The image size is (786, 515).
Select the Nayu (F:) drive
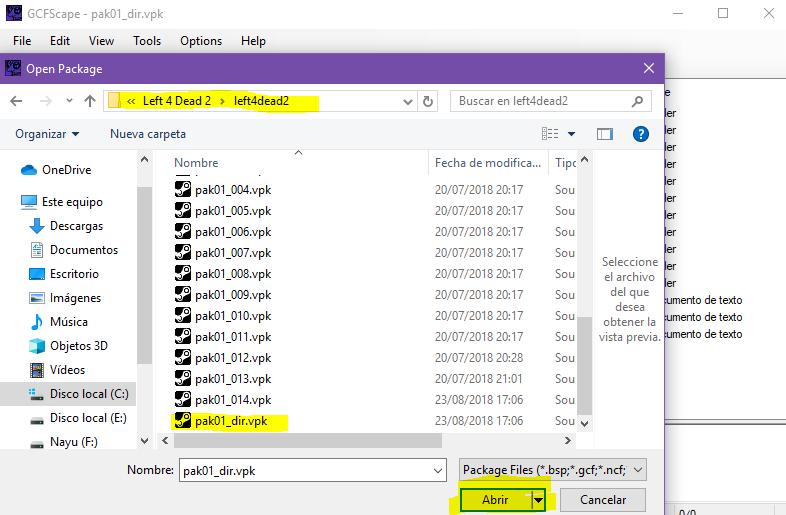click(x=64, y=442)
